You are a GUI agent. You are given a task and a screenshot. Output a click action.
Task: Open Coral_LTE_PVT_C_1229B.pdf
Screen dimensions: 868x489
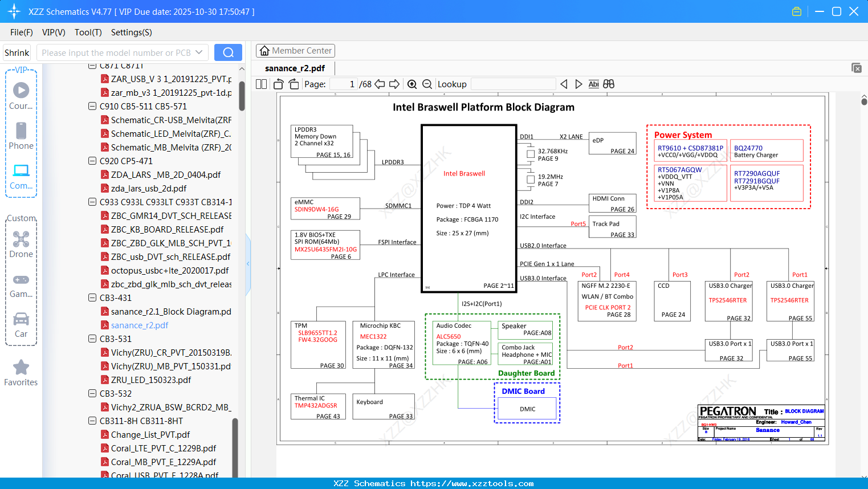point(164,449)
